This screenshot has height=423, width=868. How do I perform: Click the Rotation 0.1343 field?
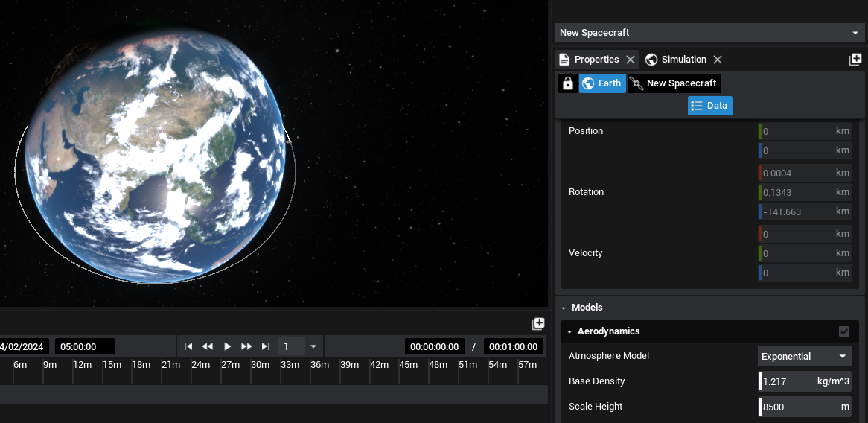click(x=805, y=192)
